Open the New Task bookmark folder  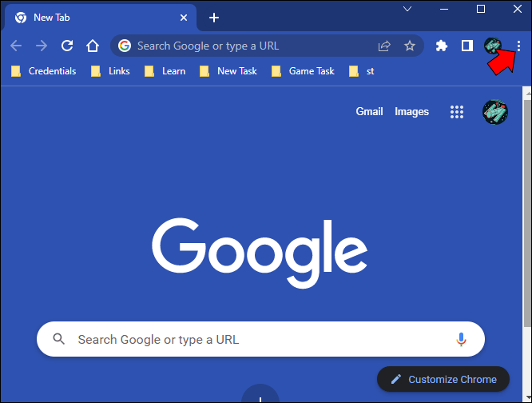[x=228, y=71]
